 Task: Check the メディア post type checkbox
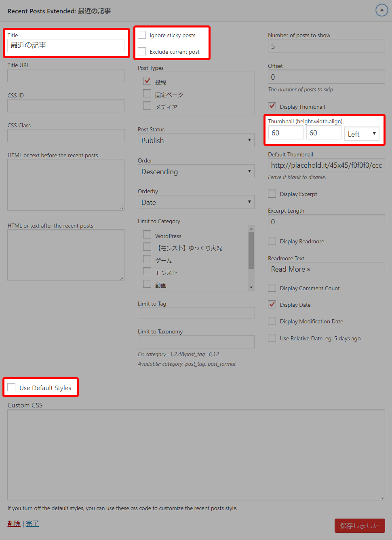(x=147, y=105)
